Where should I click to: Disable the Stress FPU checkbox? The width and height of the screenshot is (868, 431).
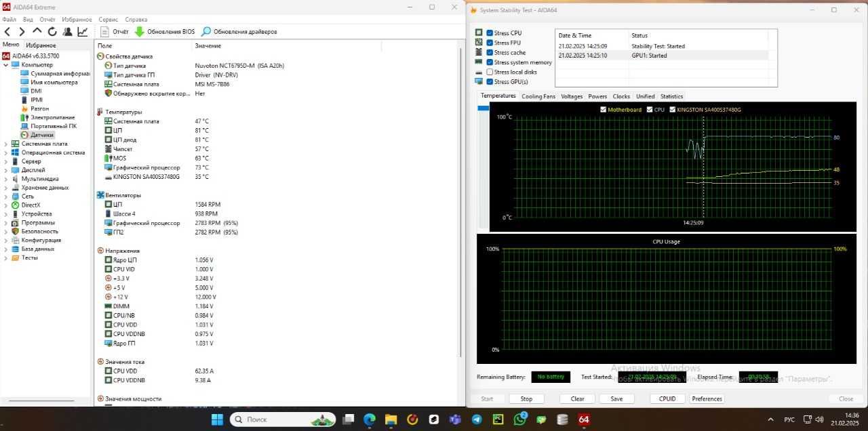pos(490,43)
